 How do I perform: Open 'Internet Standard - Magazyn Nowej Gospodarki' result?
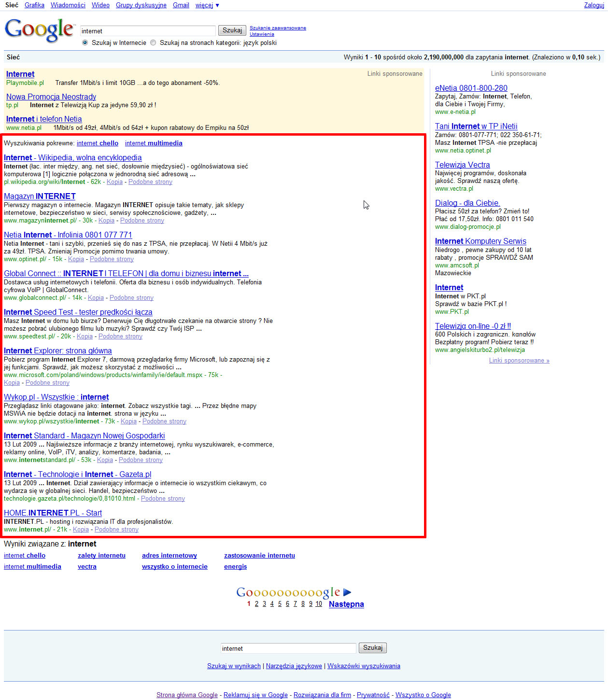(85, 435)
